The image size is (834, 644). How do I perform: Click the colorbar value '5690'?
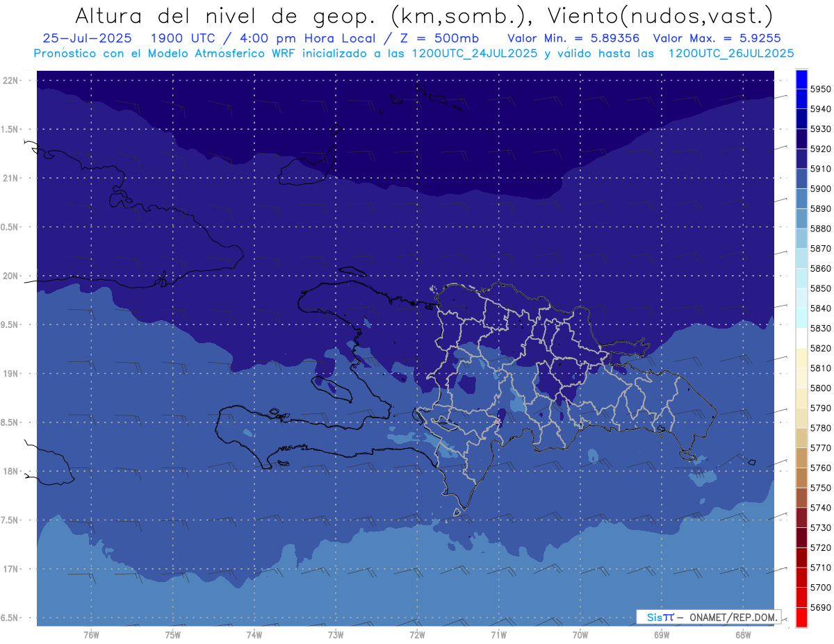coord(821,607)
